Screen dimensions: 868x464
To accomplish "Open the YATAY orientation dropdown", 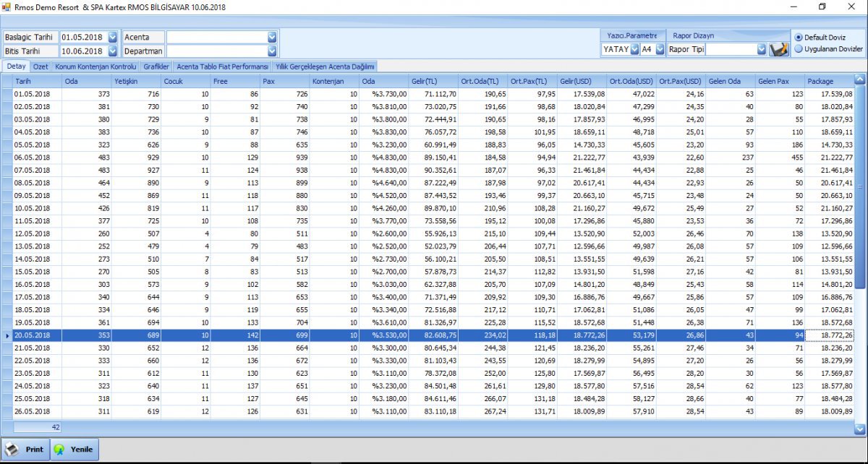I will click(x=634, y=49).
